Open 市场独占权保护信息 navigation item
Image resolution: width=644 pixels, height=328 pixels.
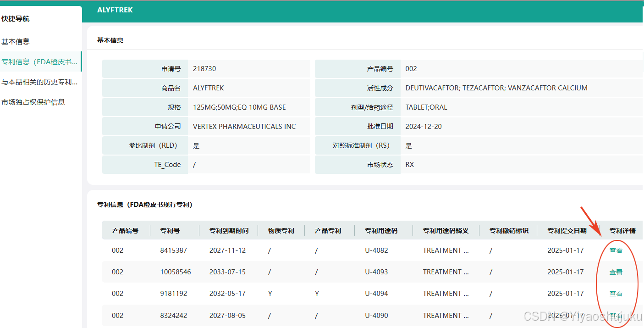tap(33, 102)
